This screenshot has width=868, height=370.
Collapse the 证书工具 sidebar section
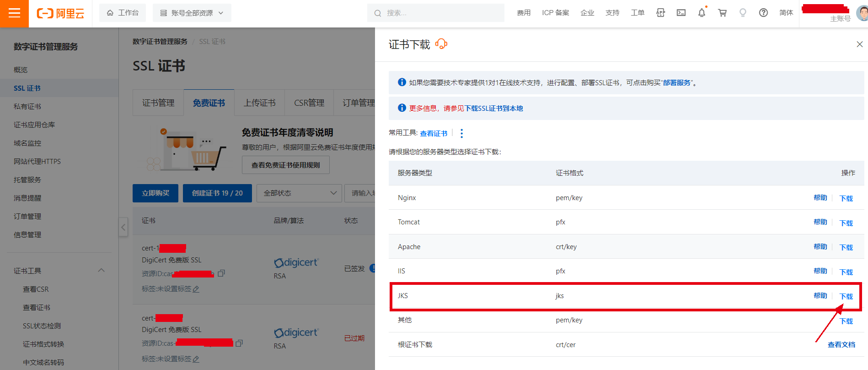[102, 271]
